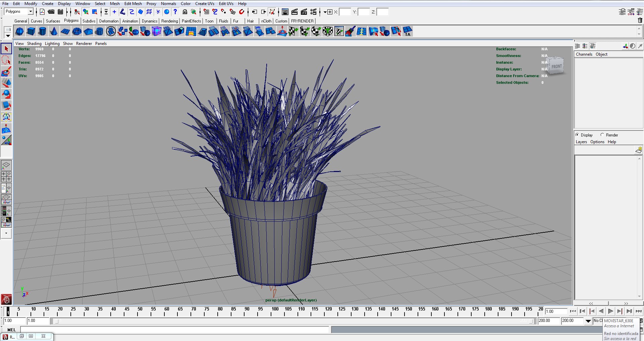Open the Edit Mesh menu

tap(133, 4)
